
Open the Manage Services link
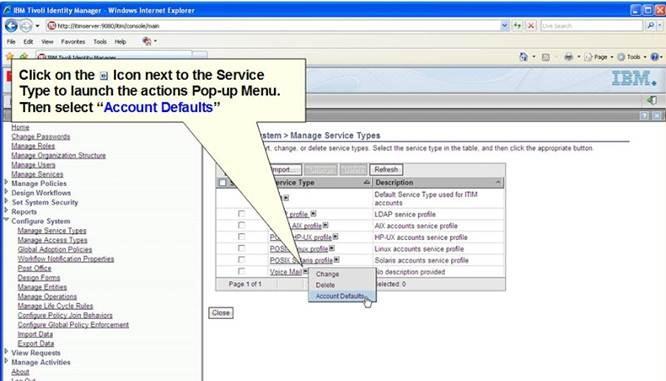pyautogui.click(x=37, y=174)
